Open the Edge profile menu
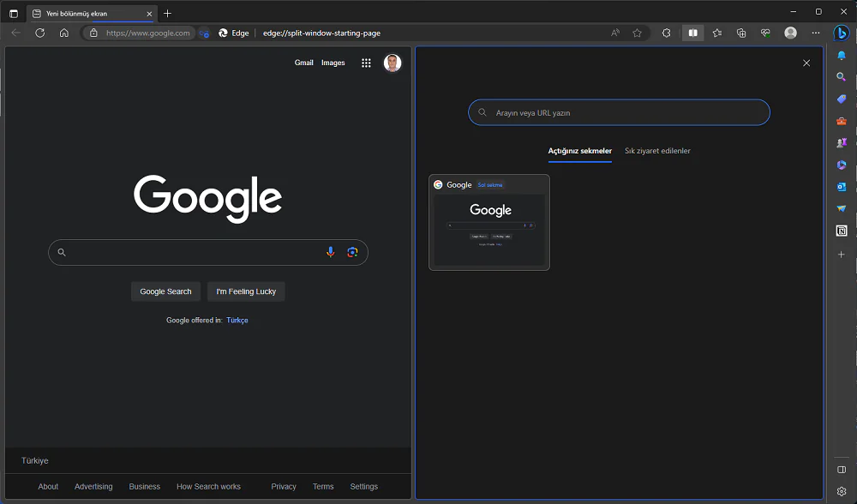 [790, 33]
